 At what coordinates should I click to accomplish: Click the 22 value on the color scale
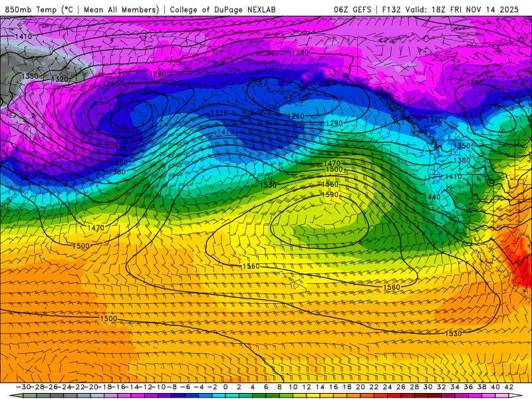pyautogui.click(x=374, y=387)
